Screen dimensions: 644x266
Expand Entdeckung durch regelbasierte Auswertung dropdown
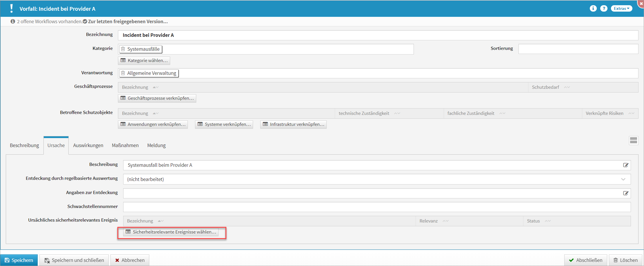coord(623,179)
